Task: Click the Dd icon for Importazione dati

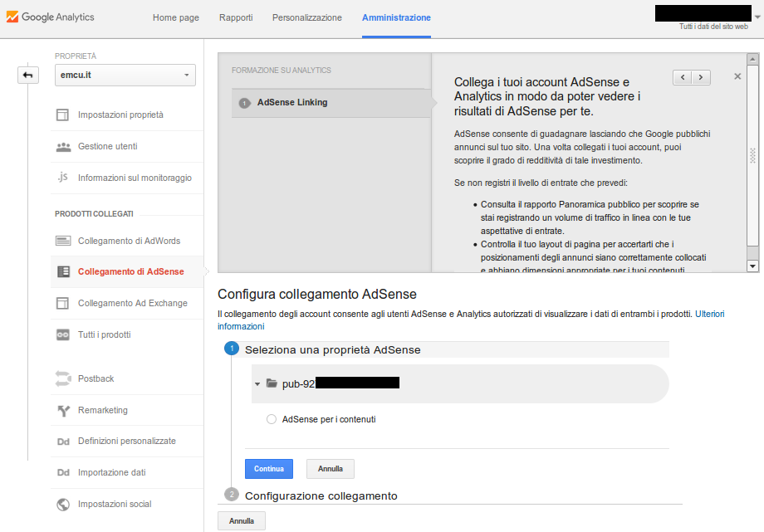Action: [x=63, y=472]
